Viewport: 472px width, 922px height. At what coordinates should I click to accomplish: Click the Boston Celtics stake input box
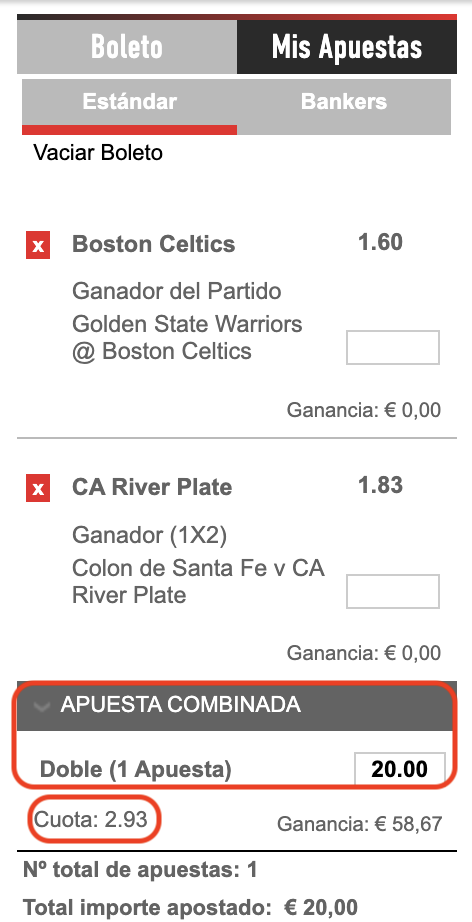pos(393,348)
